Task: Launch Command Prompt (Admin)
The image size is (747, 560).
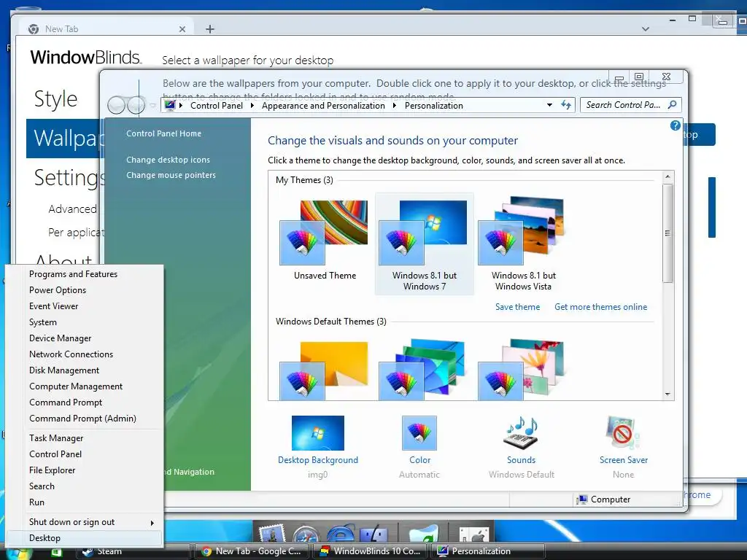Action: click(x=83, y=419)
